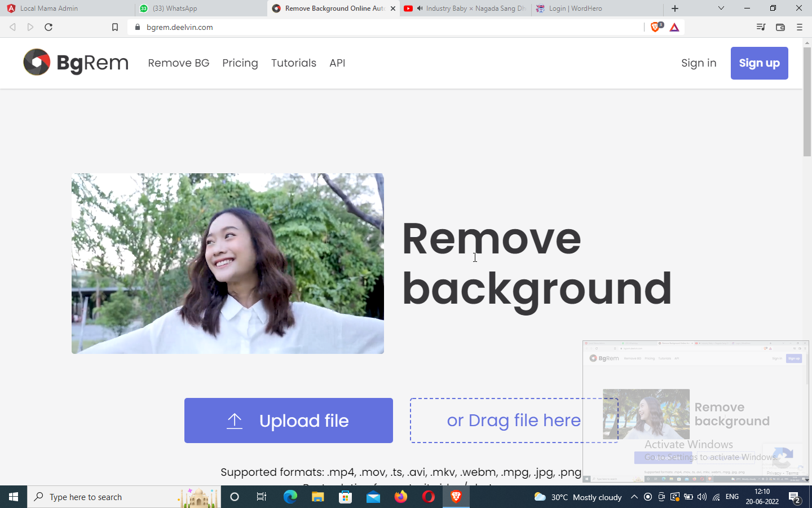Open the Brave wallet icon

[780, 27]
